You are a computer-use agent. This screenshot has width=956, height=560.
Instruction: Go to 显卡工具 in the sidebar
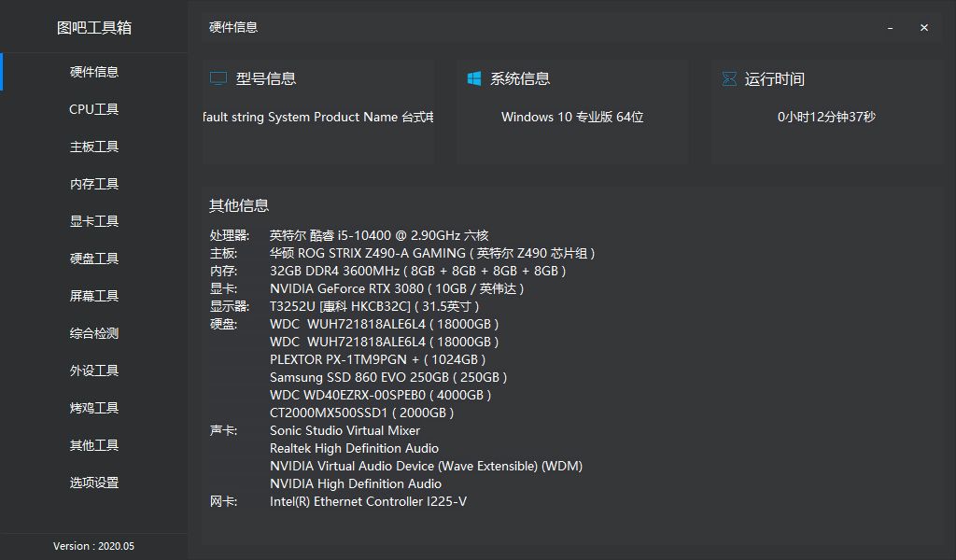[x=94, y=221]
